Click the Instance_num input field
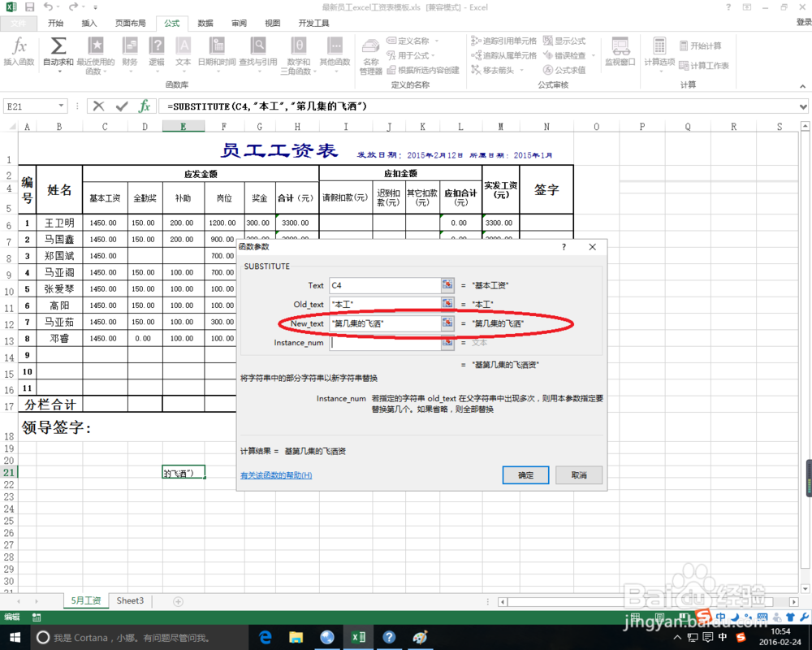 tap(385, 343)
